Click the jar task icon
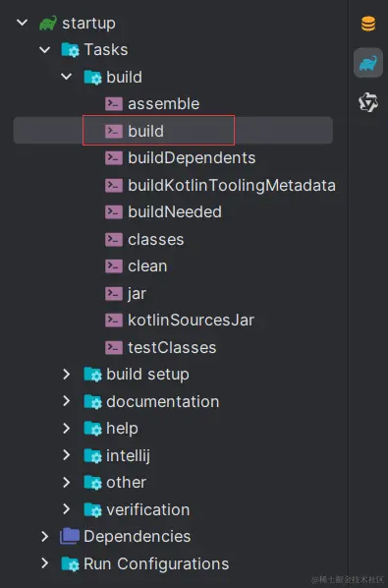388x588 pixels. click(x=114, y=293)
